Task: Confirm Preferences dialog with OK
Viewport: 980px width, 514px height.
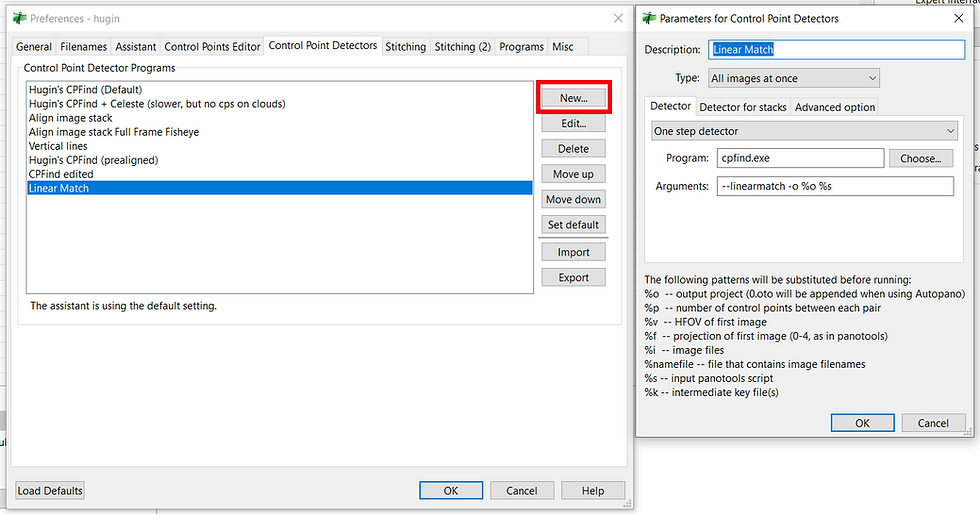Action: point(451,491)
